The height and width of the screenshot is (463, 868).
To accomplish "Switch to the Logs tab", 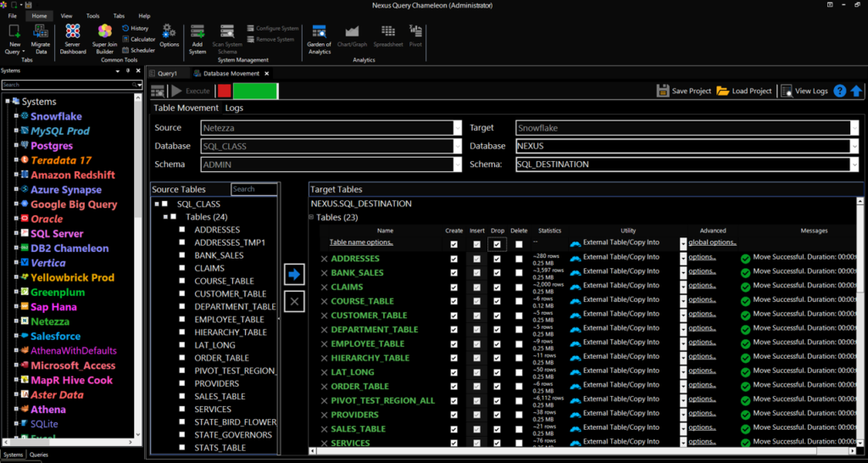I will 234,108.
